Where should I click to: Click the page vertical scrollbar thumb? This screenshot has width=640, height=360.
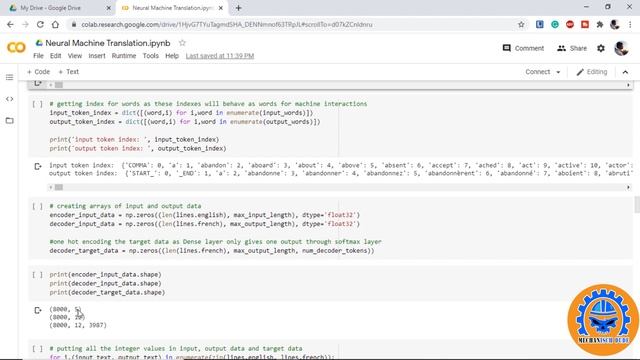coord(637,204)
